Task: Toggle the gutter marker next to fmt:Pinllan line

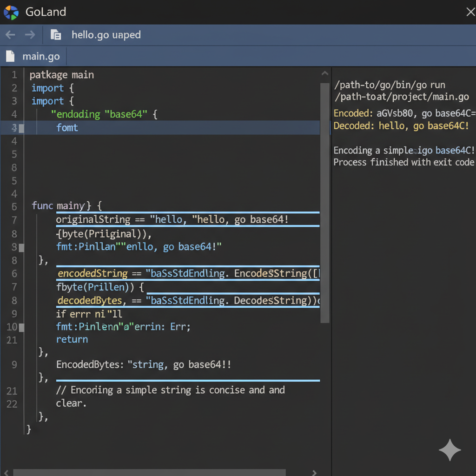Action: point(20,247)
